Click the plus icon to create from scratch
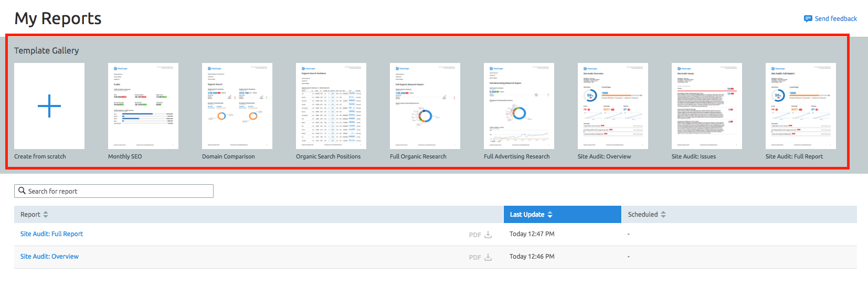Image resolution: width=868 pixels, height=307 pixels. pyautogui.click(x=49, y=106)
